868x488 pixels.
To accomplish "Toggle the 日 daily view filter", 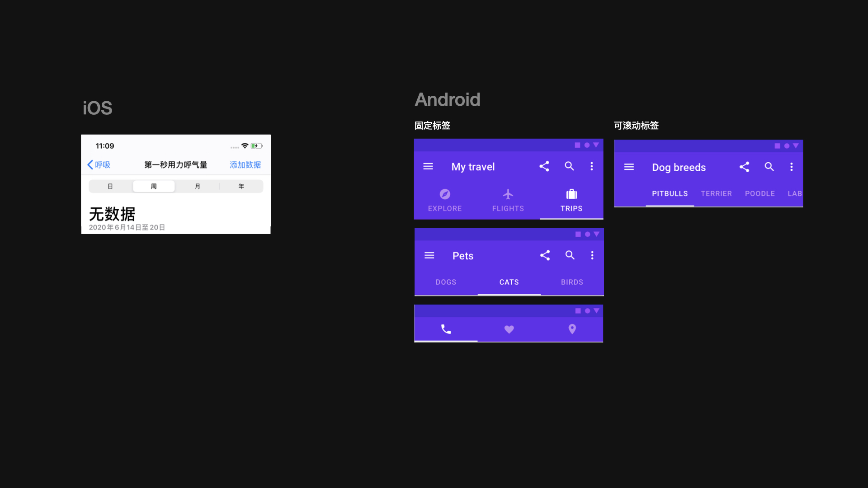I will tap(111, 186).
